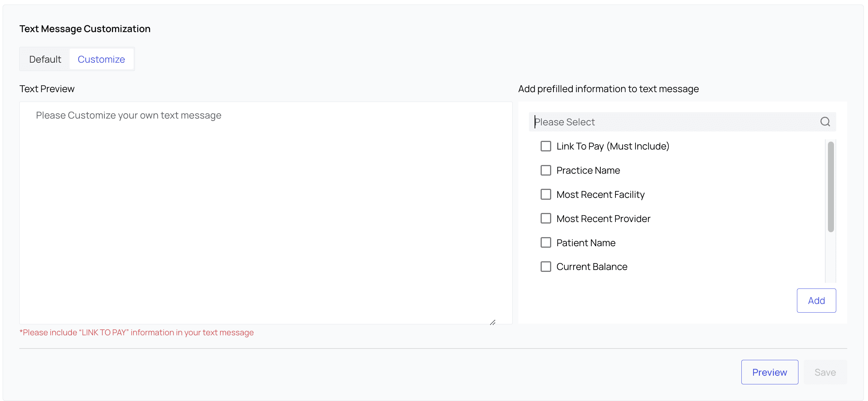Switch to the Default tab
Viewport: 868px width, 401px height.
coord(45,59)
